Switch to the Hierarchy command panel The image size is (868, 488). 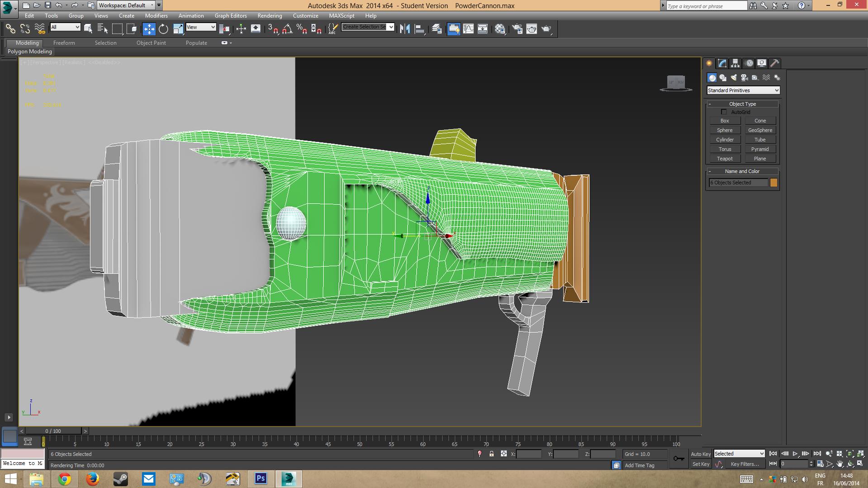(735, 63)
